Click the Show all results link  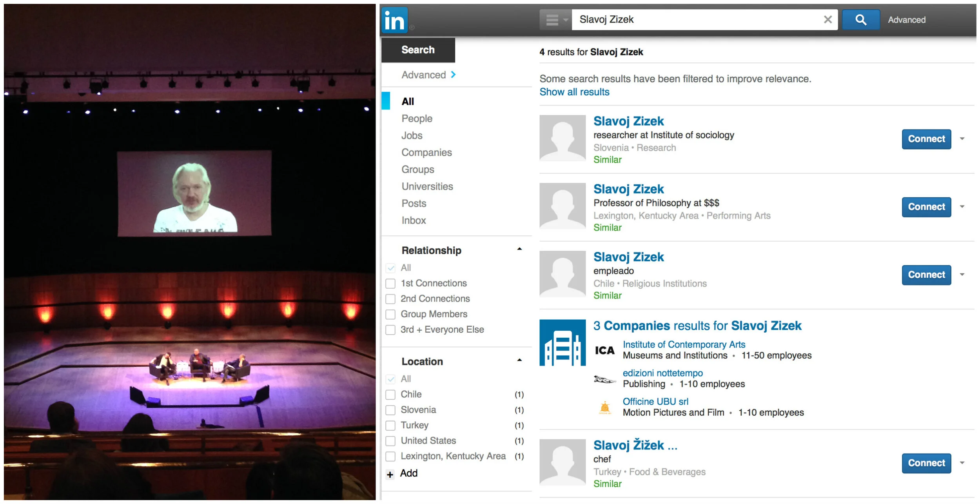pyautogui.click(x=574, y=92)
